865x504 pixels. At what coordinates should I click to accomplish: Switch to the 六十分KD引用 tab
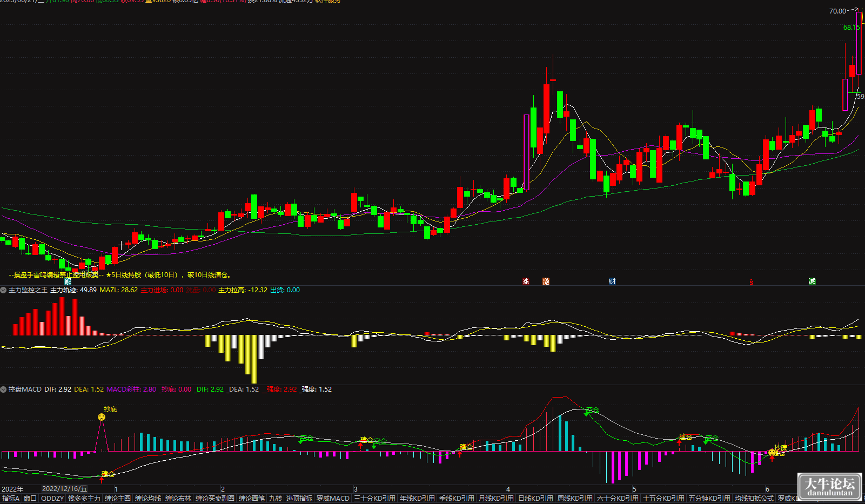tap(618, 499)
